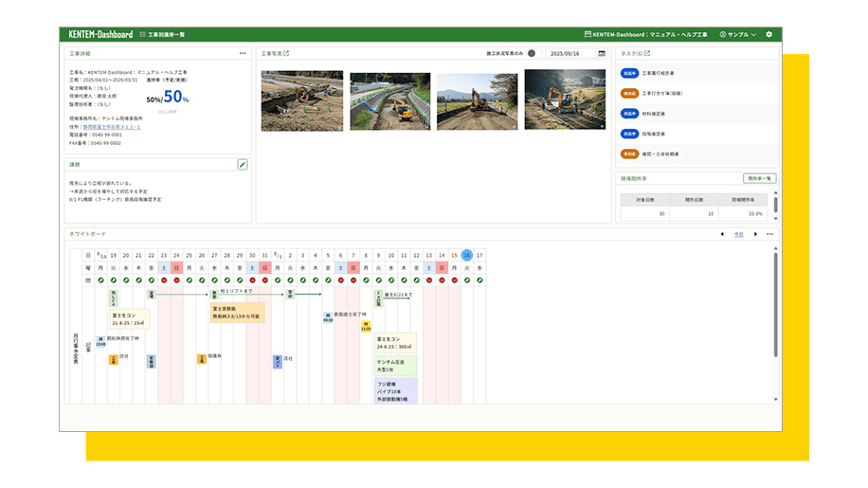
Task: Click the 2025/09/16 date field
Action: click(570, 54)
